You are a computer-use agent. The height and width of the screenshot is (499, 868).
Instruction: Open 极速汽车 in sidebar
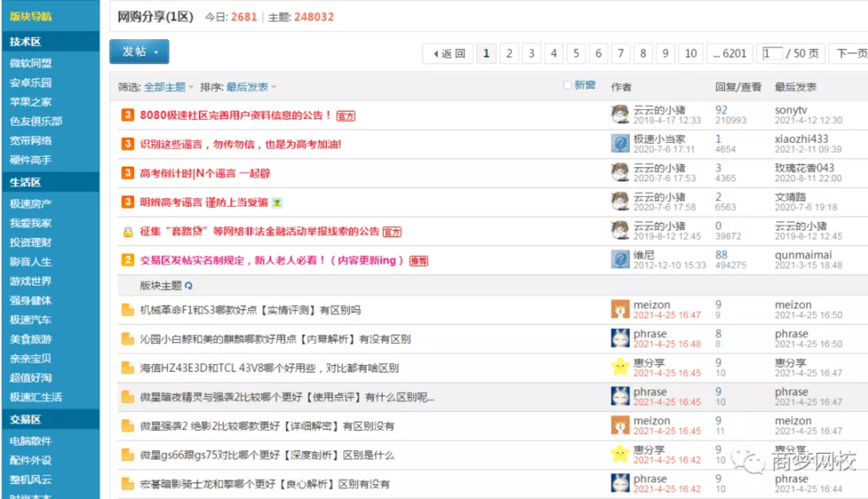coord(31,320)
